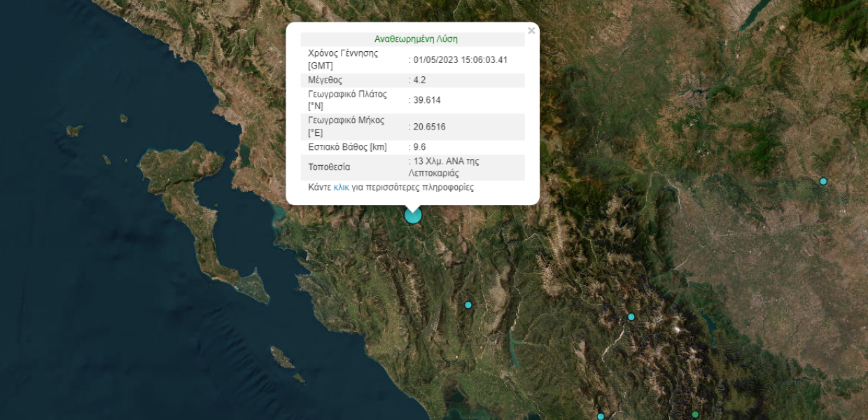
Task: Close the earthquake info popup
Action: pyautogui.click(x=531, y=31)
